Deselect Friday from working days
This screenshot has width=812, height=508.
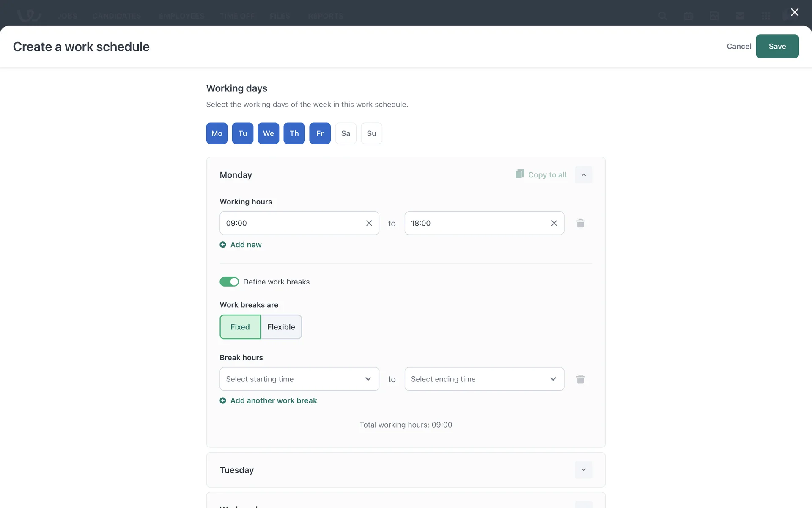320,133
